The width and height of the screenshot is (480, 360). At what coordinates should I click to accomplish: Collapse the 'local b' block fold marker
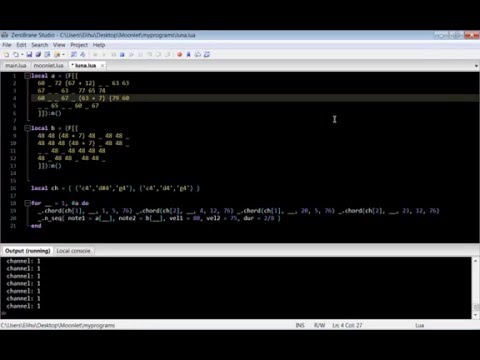click(27, 128)
